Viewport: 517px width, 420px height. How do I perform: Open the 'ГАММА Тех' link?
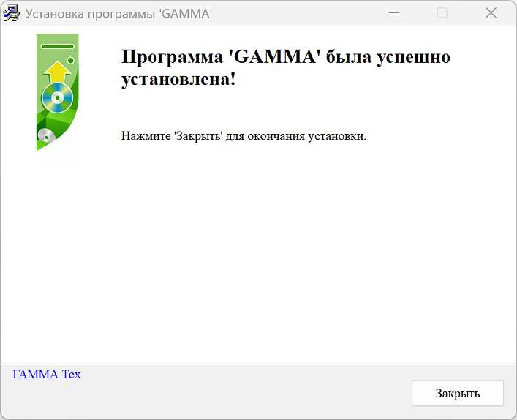pyautogui.click(x=47, y=375)
